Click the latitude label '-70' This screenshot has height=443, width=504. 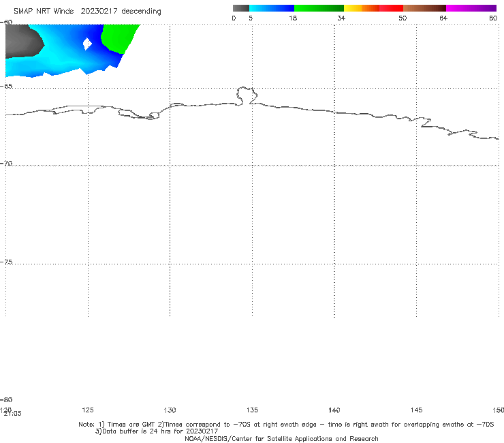(x=6, y=164)
